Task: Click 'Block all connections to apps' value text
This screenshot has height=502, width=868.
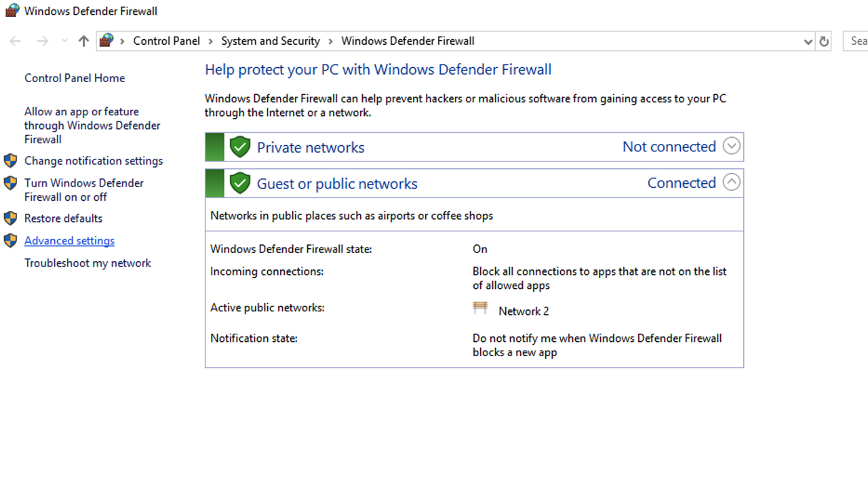Action: (x=599, y=278)
